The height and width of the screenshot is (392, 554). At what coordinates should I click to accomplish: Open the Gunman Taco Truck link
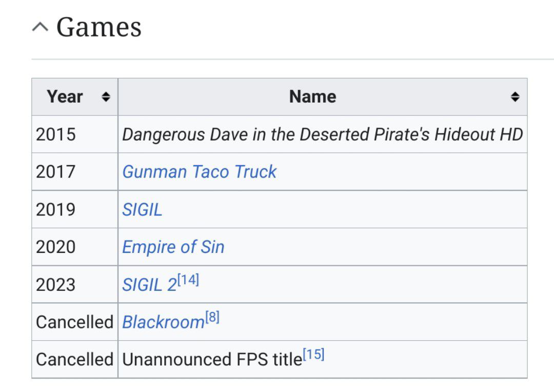click(x=199, y=172)
